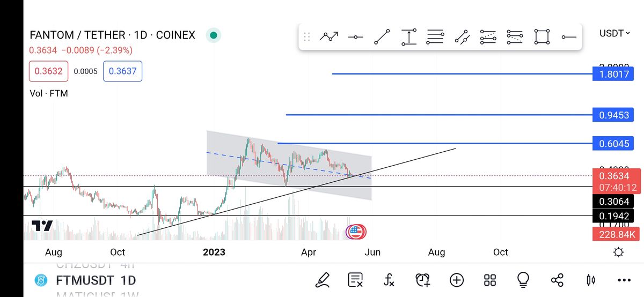Click the green market status dot
Screen dimensions: 644x297
click(214, 35)
